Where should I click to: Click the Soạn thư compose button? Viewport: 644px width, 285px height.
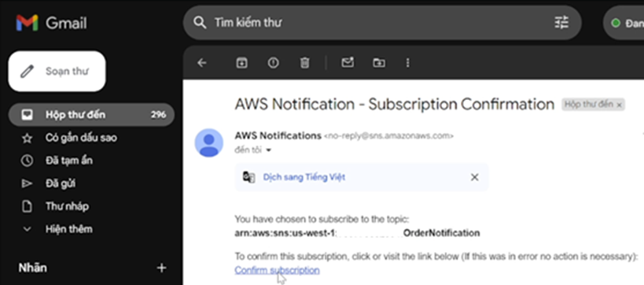pyautogui.click(x=57, y=71)
